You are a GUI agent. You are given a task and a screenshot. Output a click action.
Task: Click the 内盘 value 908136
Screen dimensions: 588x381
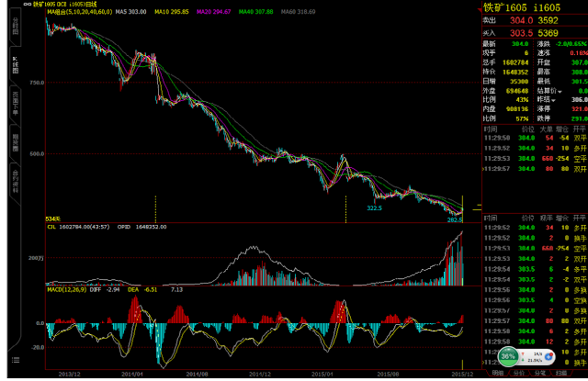(x=517, y=109)
